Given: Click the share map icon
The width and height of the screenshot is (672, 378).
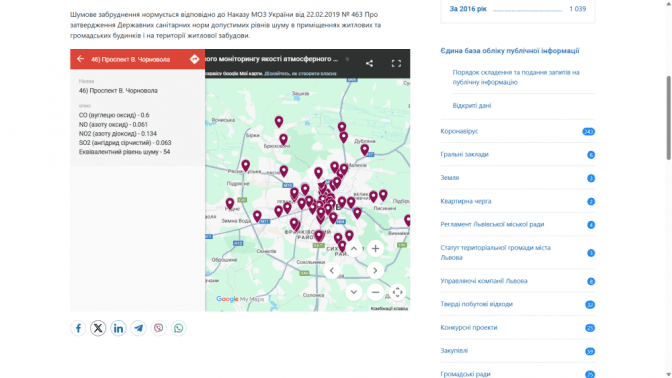Looking at the screenshot, I should [x=369, y=63].
